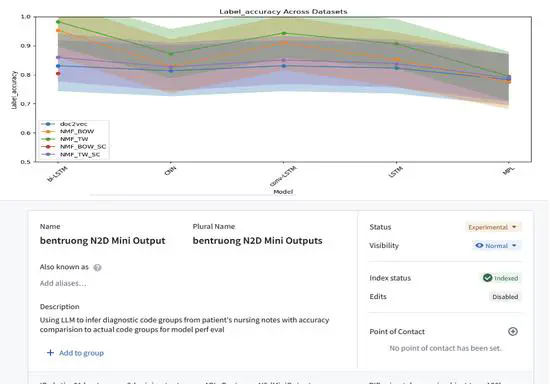Click the NMF_TW_SC legend marker
This screenshot has height=384, width=550.
tap(48, 154)
